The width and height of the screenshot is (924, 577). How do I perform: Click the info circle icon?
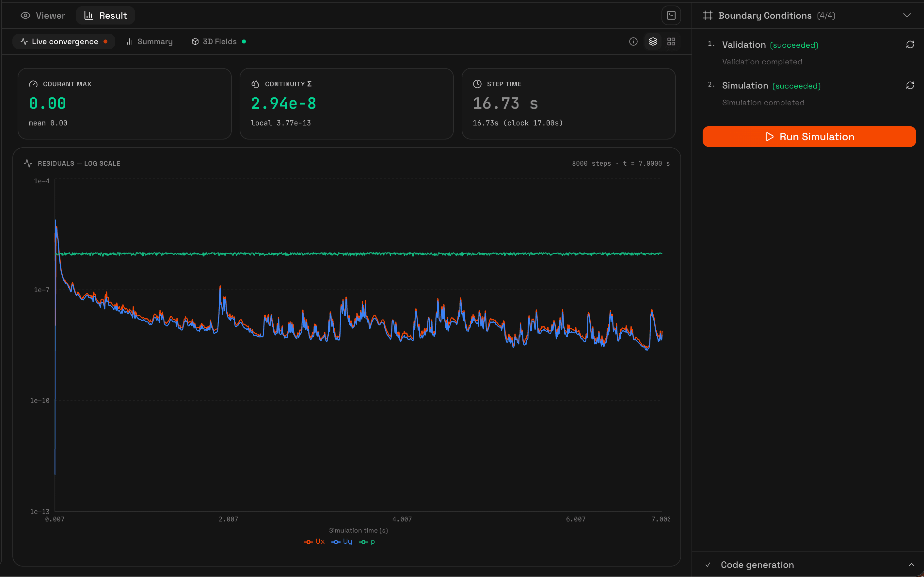[x=633, y=41]
